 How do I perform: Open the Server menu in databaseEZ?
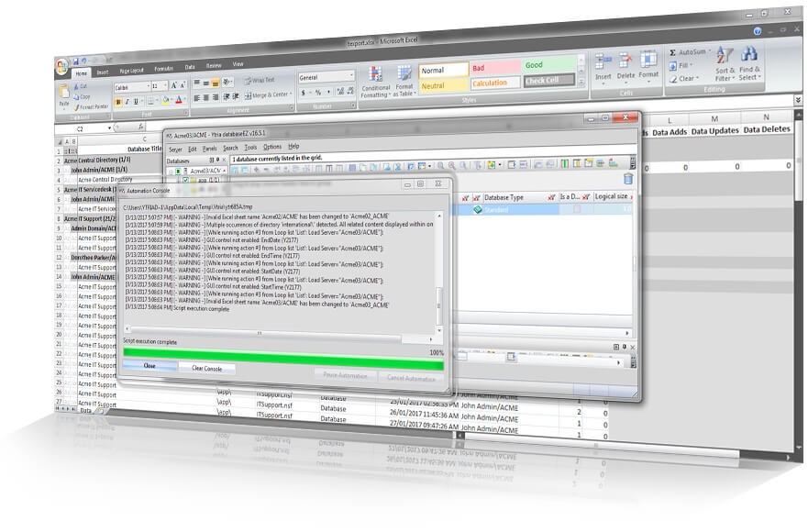point(175,150)
